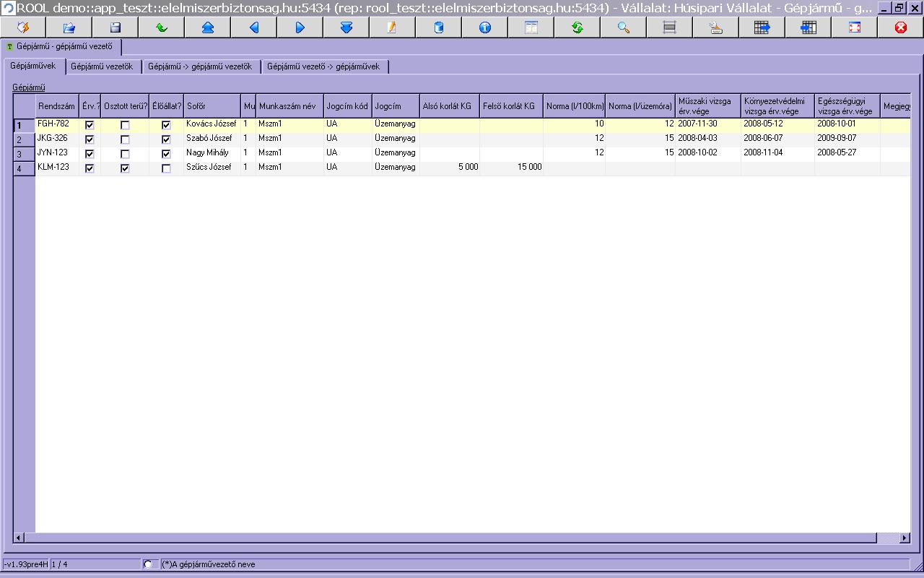Click the grid import arrow icon
The image size is (924, 578).
(808, 27)
